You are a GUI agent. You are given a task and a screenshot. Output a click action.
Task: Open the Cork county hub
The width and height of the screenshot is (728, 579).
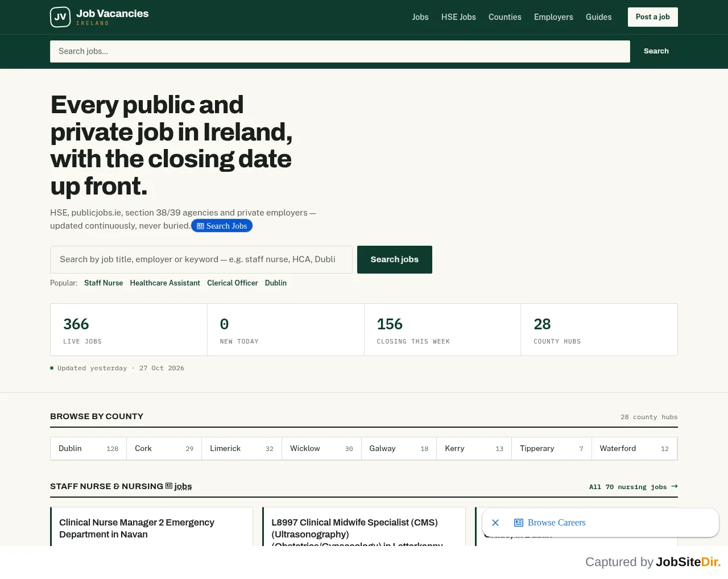click(x=164, y=449)
